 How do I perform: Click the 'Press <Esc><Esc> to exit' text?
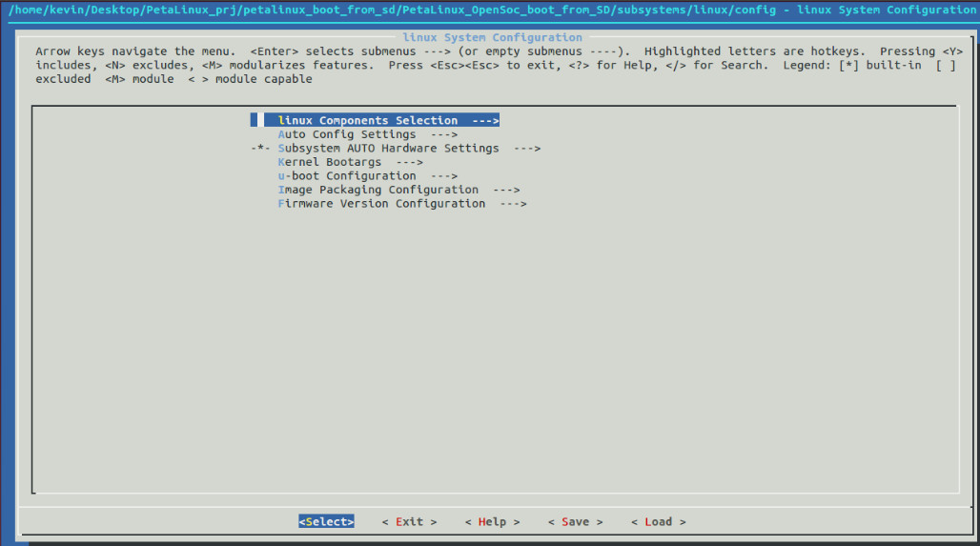(472, 65)
